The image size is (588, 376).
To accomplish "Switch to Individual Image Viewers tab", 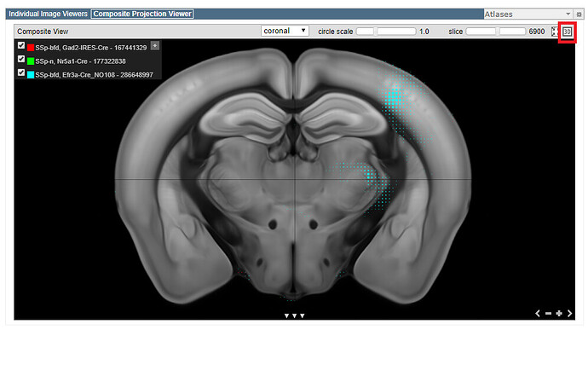I will (48, 14).
